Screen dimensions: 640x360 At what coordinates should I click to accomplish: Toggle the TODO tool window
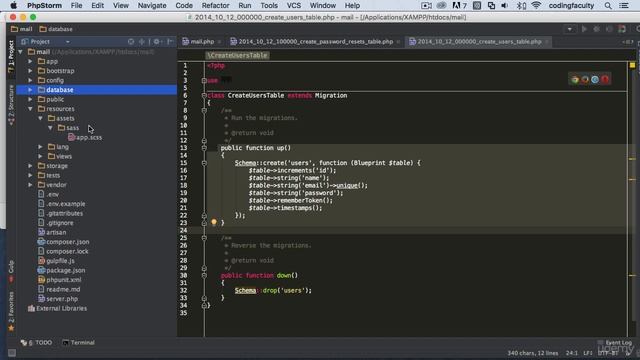pos(36,343)
